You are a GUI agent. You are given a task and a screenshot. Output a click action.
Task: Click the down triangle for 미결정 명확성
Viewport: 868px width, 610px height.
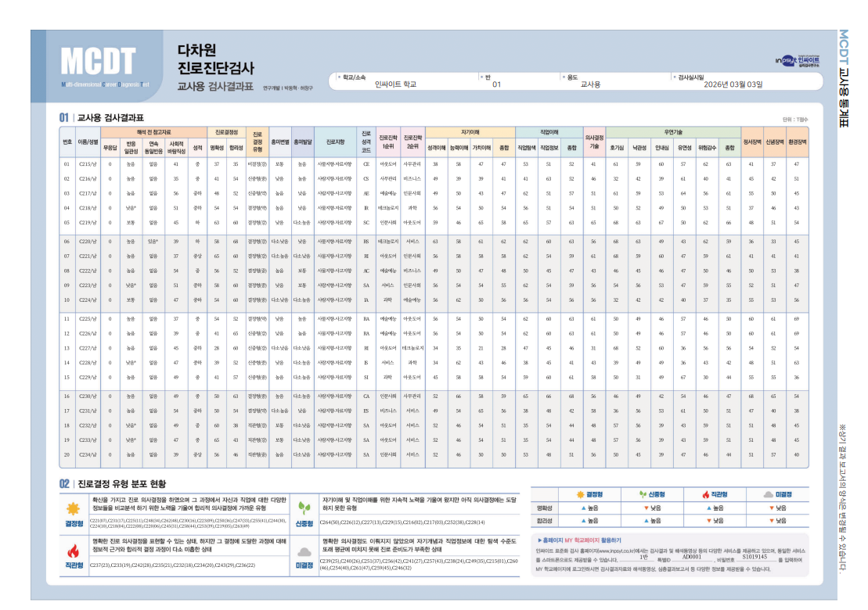[772, 508]
